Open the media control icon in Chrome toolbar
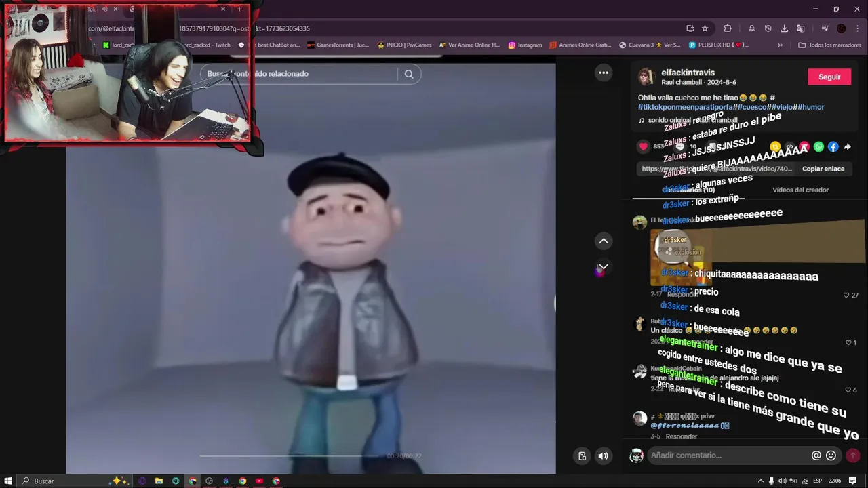The image size is (868, 488). click(x=825, y=28)
